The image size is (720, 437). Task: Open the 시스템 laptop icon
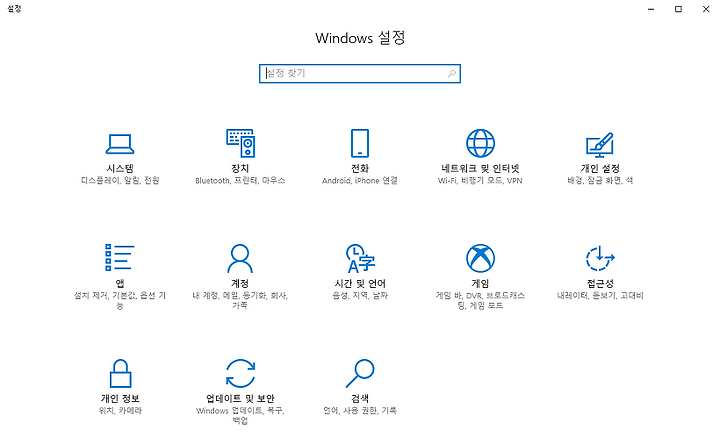coord(120,144)
